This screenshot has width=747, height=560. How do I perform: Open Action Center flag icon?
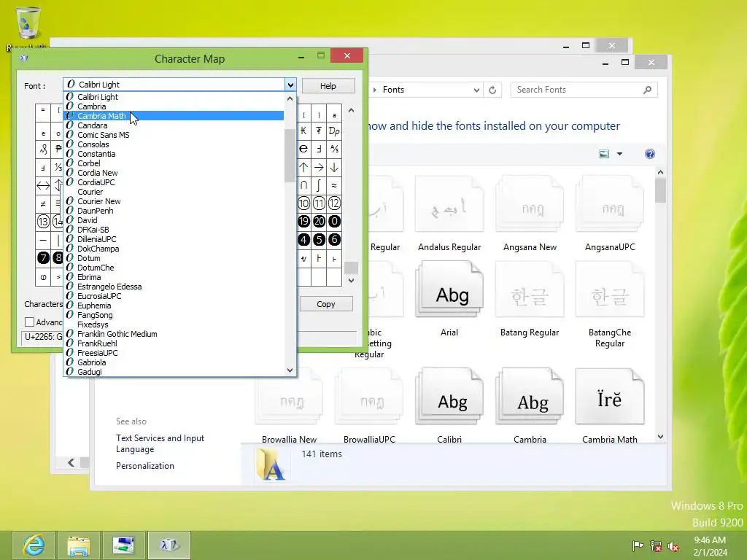coord(638,545)
